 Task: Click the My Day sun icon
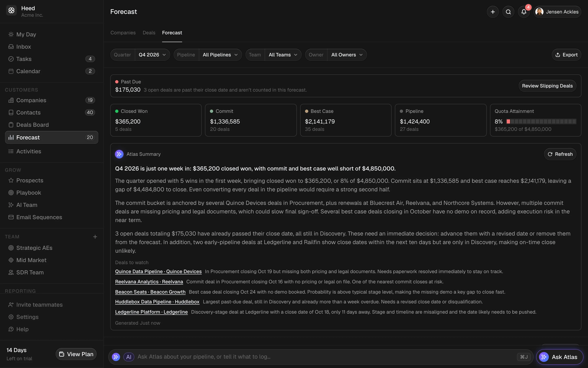[11, 34]
